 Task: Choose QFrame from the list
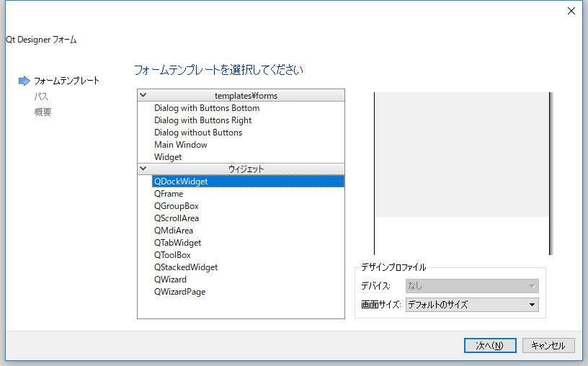(169, 194)
